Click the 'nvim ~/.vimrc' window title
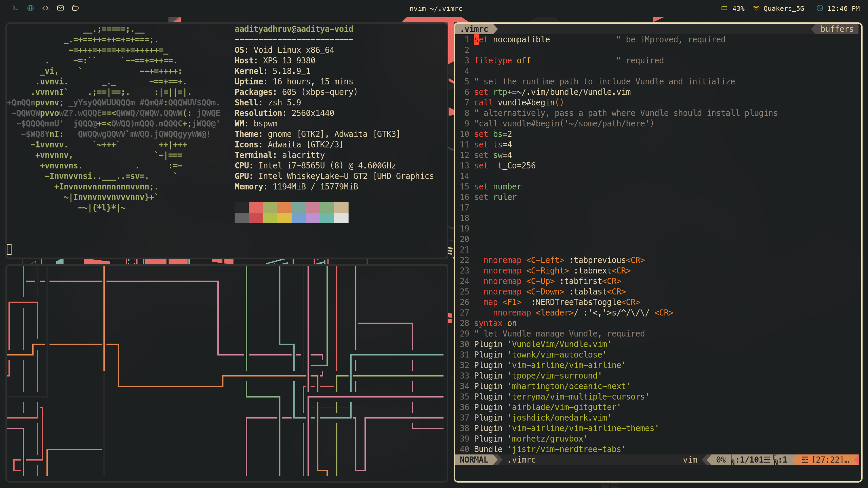868x488 pixels. pos(436,8)
